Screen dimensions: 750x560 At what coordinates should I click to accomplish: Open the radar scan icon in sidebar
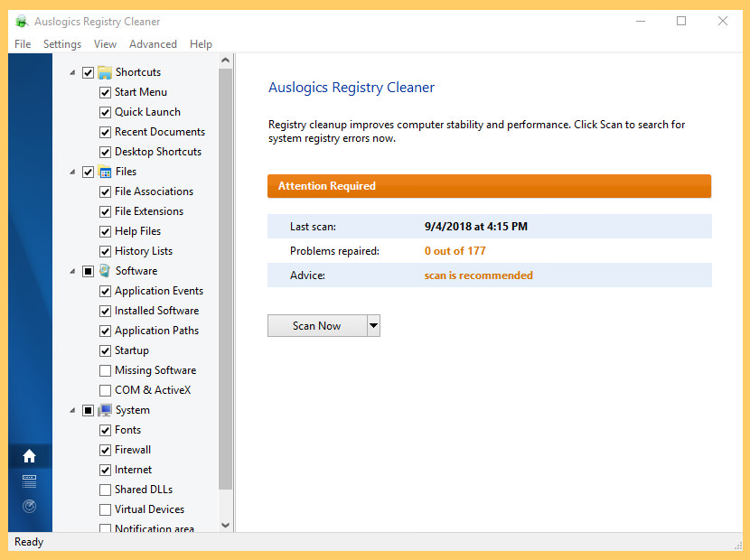[x=29, y=506]
